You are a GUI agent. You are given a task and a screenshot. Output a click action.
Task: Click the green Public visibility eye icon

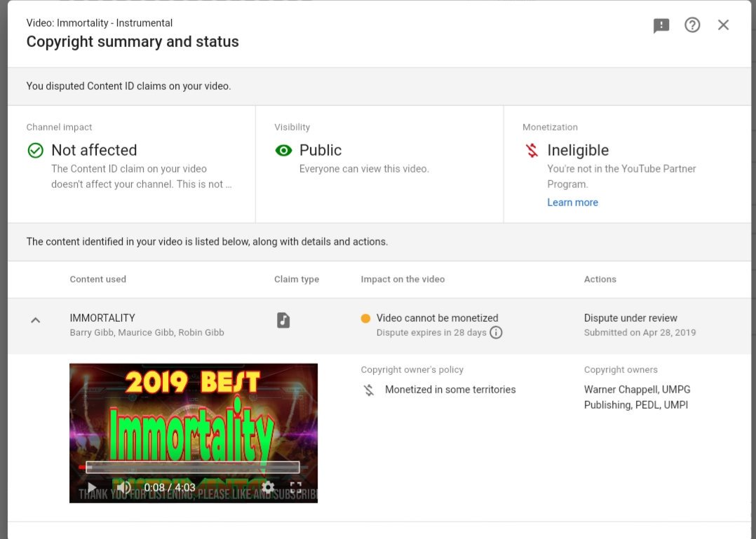point(283,150)
